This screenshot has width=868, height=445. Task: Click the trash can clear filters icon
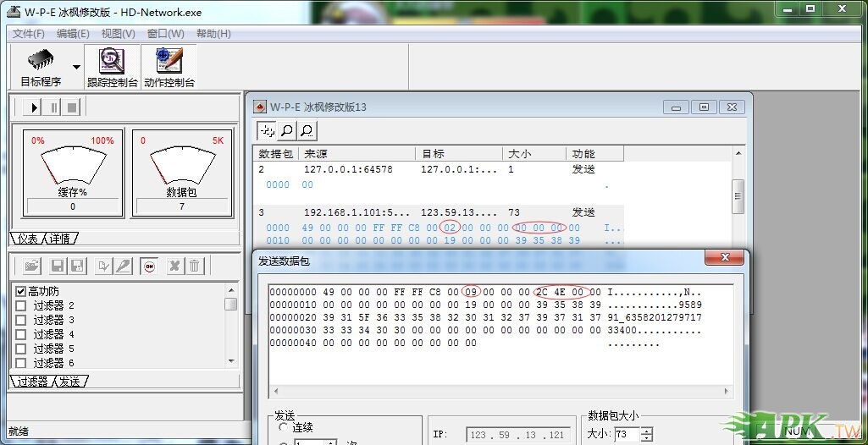click(194, 266)
